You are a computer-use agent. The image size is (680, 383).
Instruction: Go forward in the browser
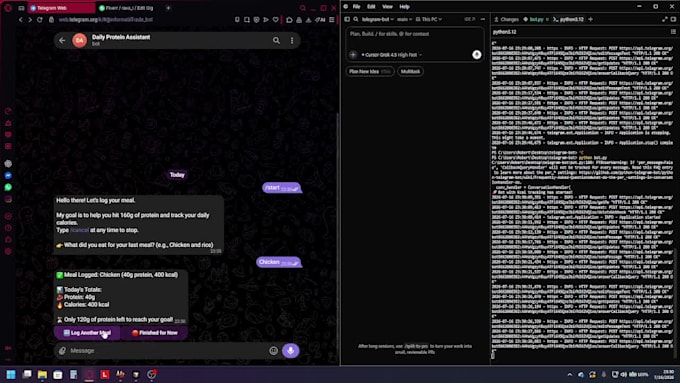tap(30, 20)
